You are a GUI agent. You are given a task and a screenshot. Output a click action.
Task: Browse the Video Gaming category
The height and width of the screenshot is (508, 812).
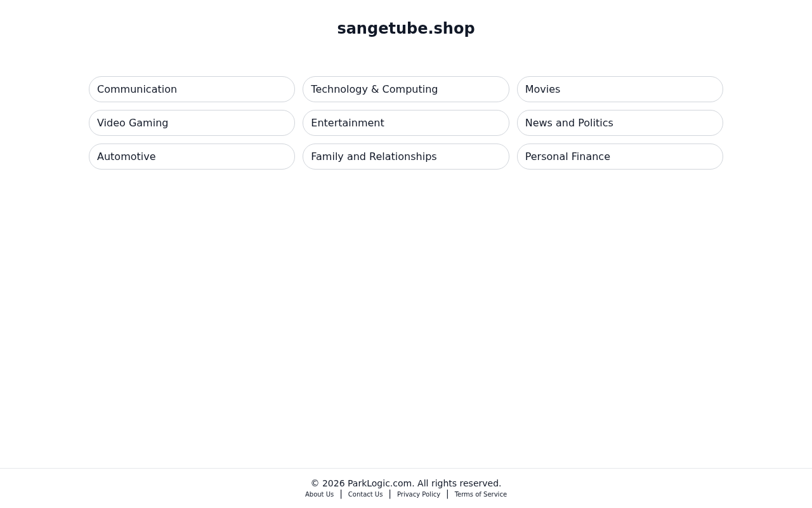[x=192, y=123]
